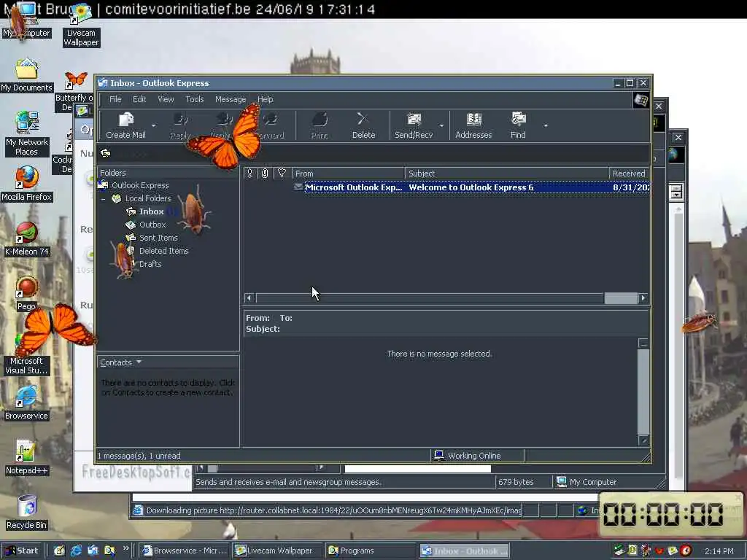Open K-Meleon 74 desktop icon
Screen dimensions: 747x560
(x=27, y=239)
